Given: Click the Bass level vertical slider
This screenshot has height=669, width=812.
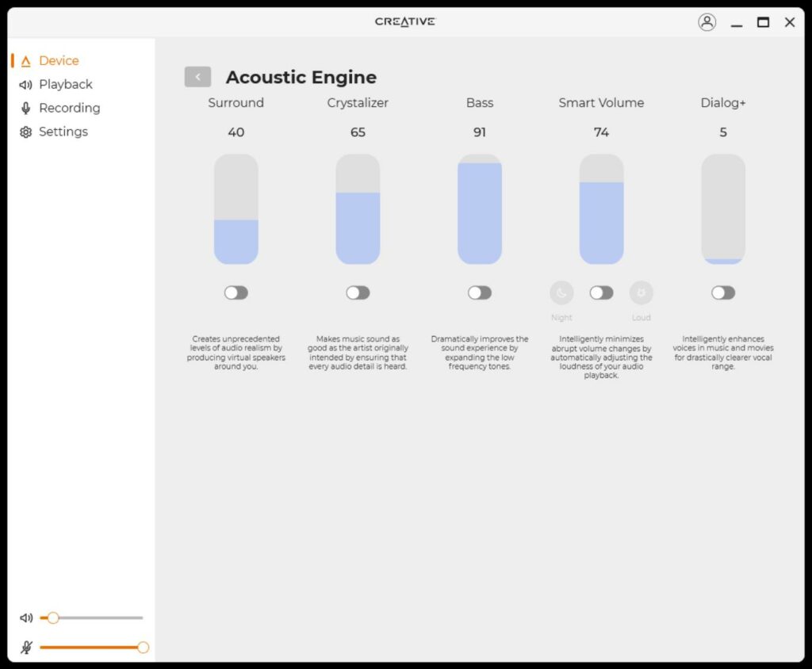Looking at the screenshot, I should [480, 209].
